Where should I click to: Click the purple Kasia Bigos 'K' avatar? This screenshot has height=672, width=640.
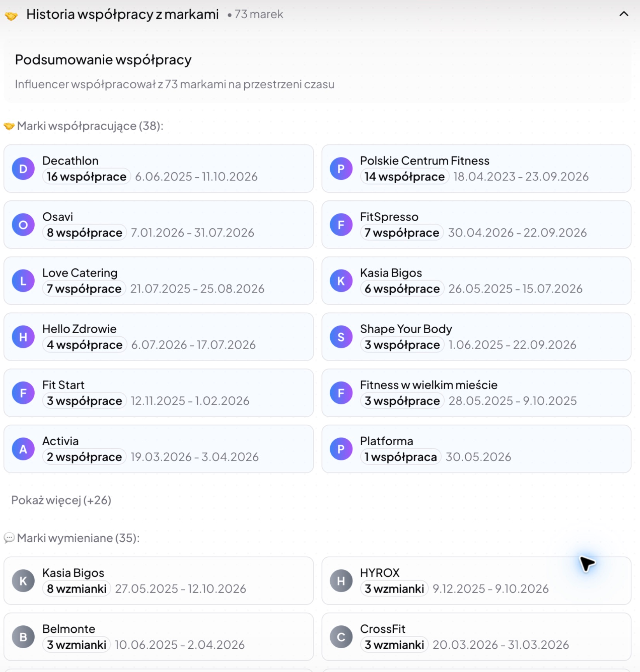point(341,280)
